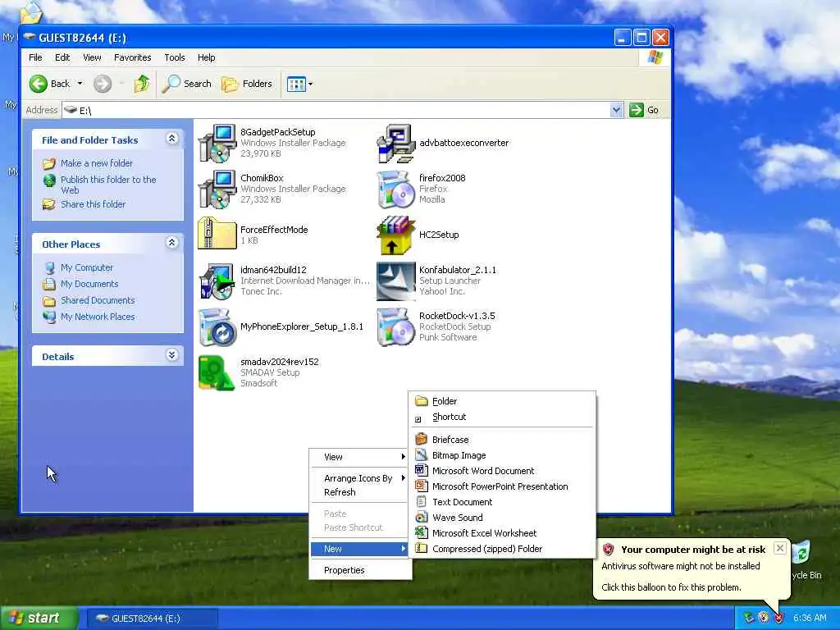The height and width of the screenshot is (630, 840).
Task: Select the firefox2008 installer icon
Action: [x=395, y=189]
